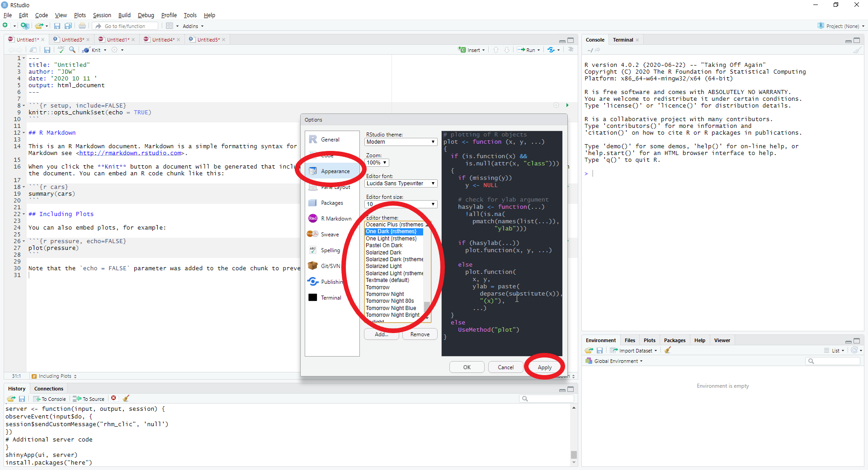Click the Show in new window icon
This screenshot has height=470, width=868.
33,50
